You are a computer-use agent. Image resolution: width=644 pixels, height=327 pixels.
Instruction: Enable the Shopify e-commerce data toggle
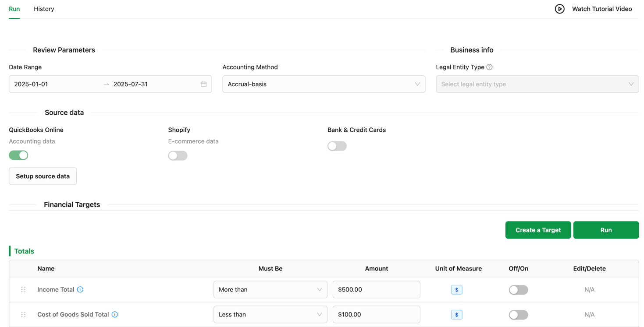pyautogui.click(x=178, y=156)
